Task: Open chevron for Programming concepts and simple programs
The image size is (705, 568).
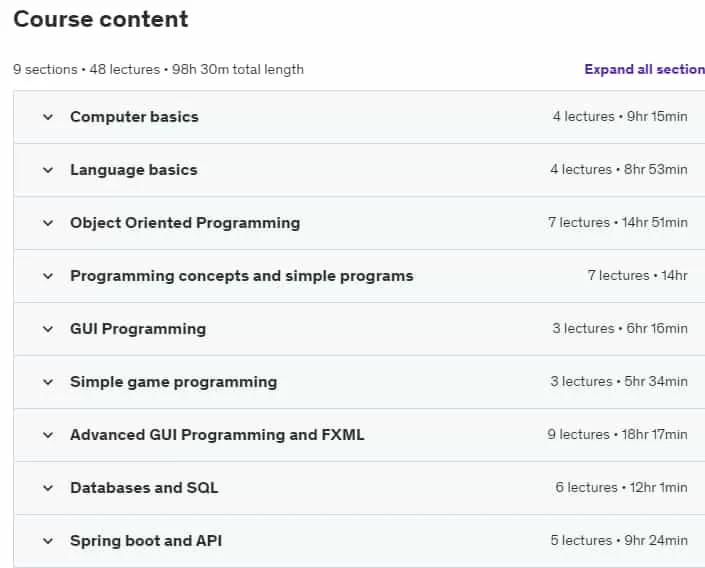Action: 48,276
